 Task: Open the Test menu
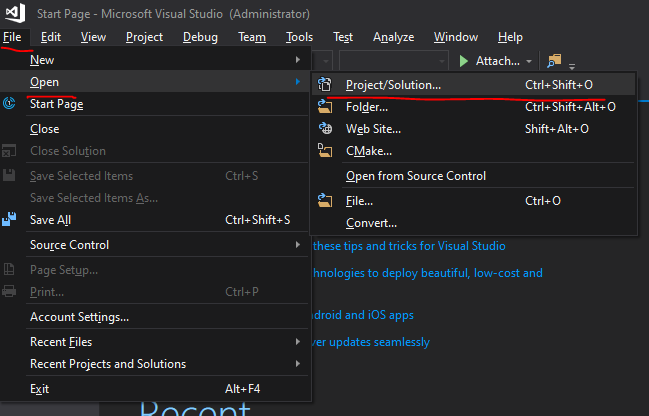tap(343, 37)
